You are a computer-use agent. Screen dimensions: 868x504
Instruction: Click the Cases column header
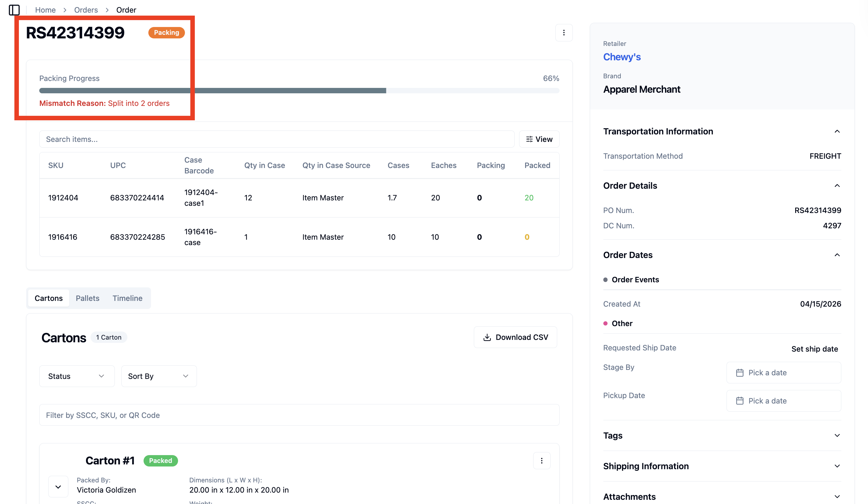pyautogui.click(x=398, y=166)
